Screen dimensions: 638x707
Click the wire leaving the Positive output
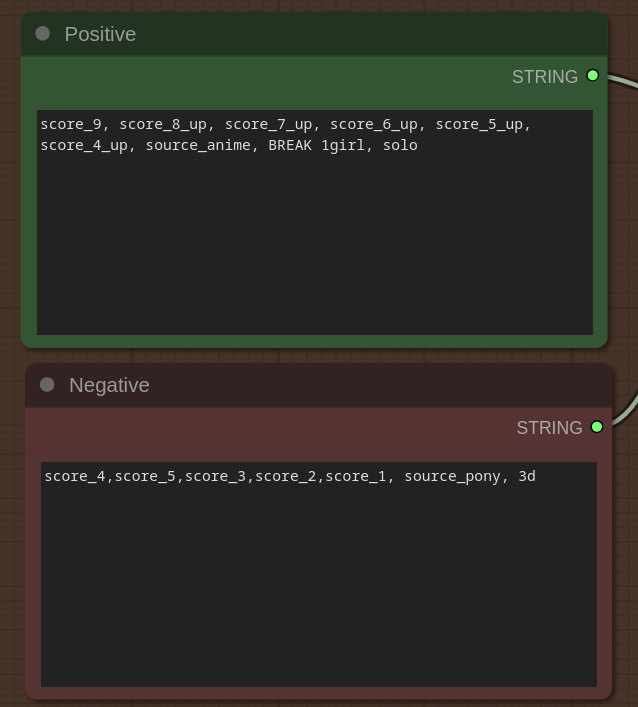tap(620, 80)
